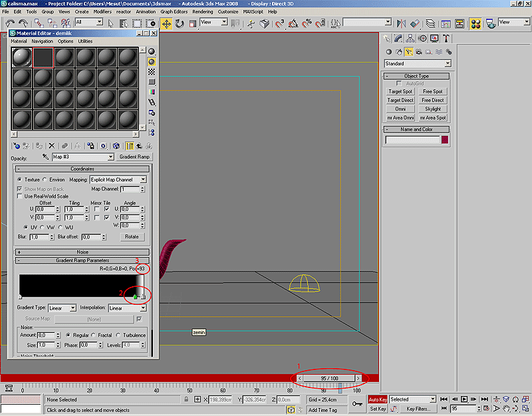Select the Move transform tool
This screenshot has width=532, height=416.
[166, 23]
